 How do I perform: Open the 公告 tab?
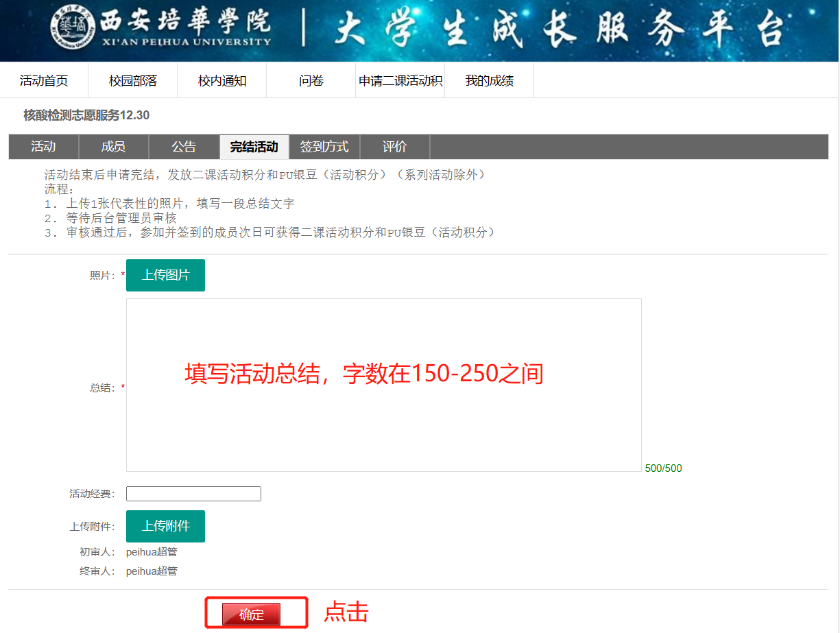point(184,147)
